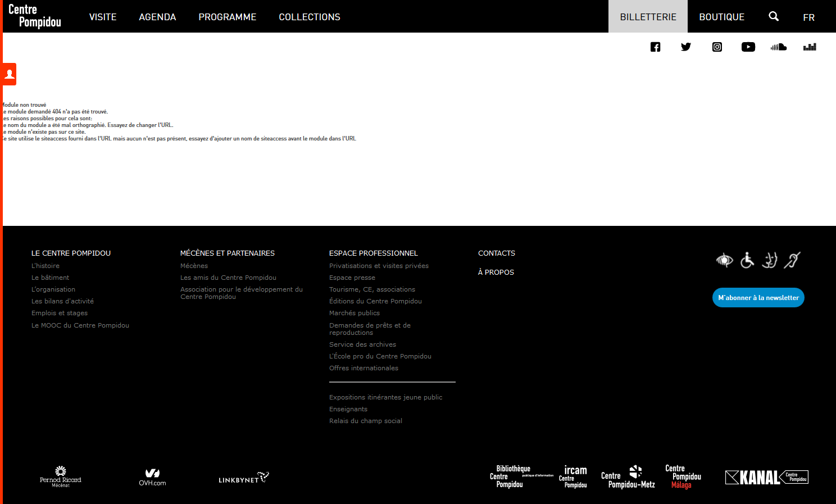Click the Centre Pompidou home logo
This screenshot has width=836, height=504.
(35, 16)
